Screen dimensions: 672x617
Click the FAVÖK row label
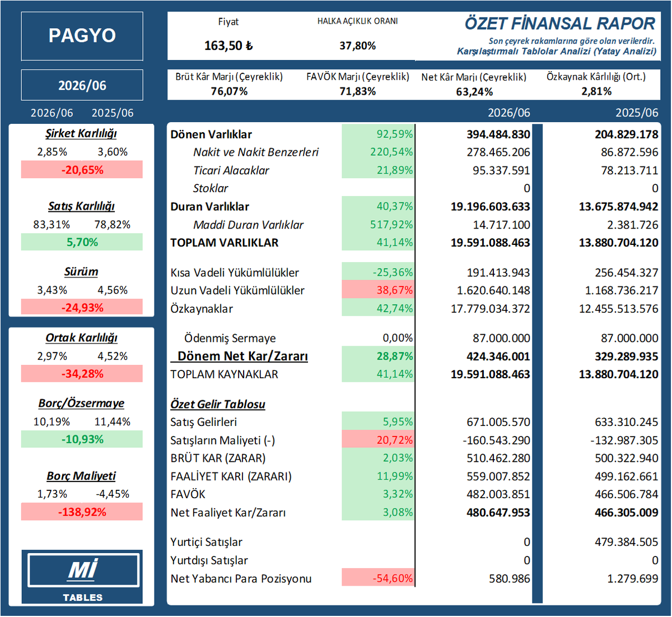coord(188,494)
